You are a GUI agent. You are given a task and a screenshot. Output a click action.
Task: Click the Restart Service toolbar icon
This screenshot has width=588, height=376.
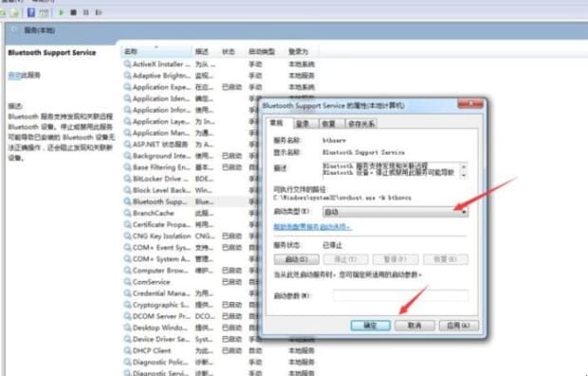[x=99, y=12]
